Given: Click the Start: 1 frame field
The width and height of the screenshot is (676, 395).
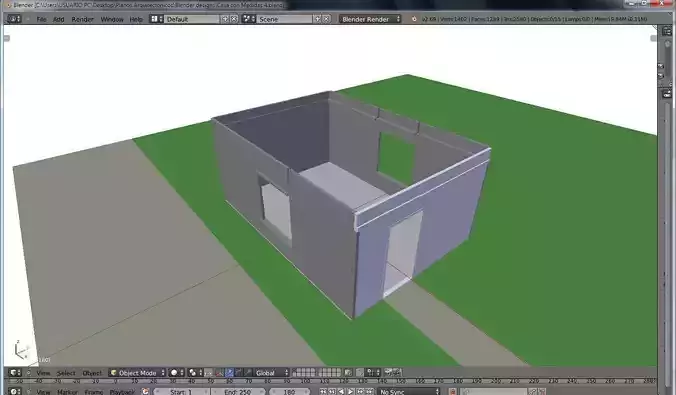Looking at the screenshot, I should [181, 392].
